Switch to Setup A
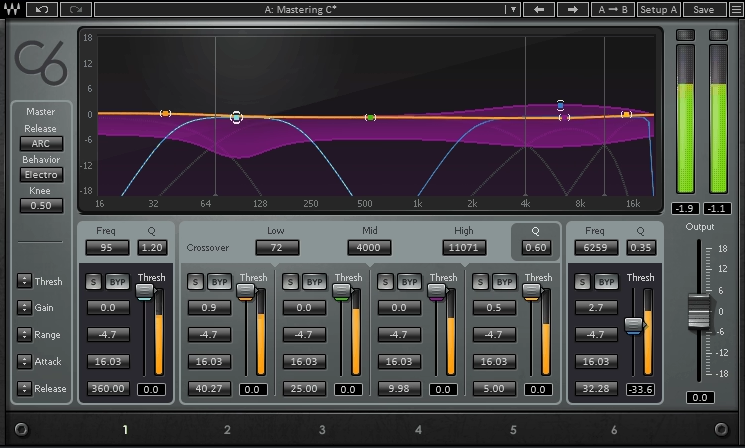This screenshot has height=448, width=745. 659,10
